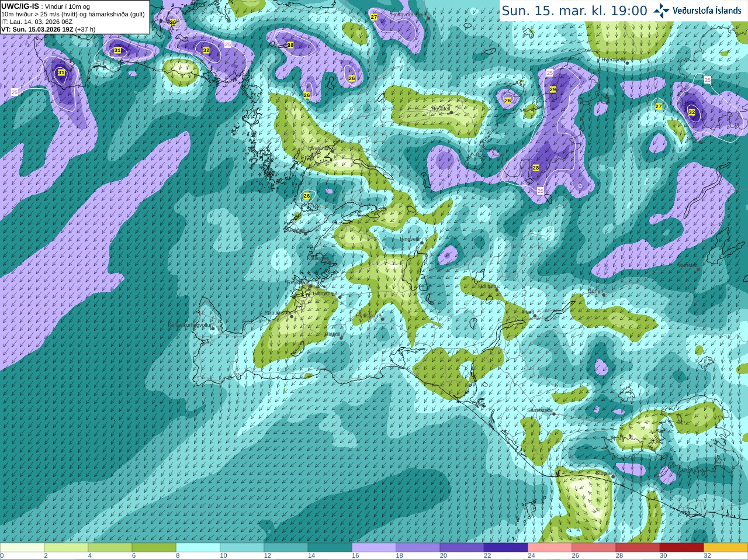The image size is (748, 560).
Task: Click the yellow 32 gust marker beside Setur
Action: (692, 112)
